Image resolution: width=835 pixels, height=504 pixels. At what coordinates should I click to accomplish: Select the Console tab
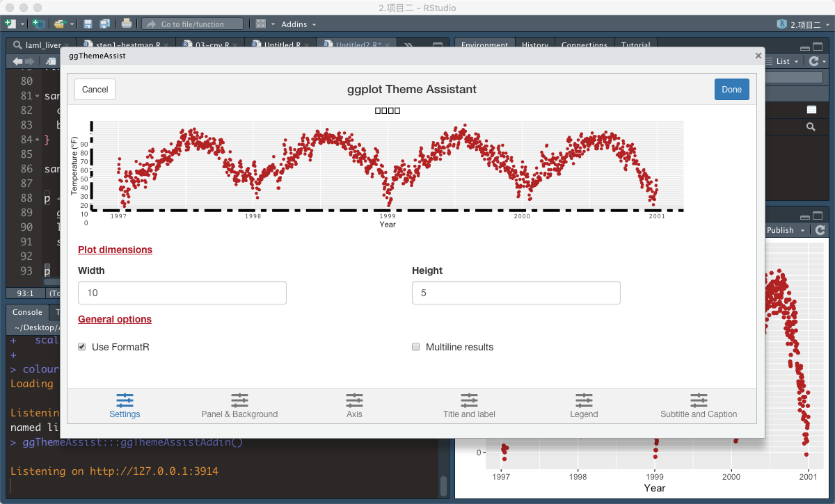click(x=27, y=312)
